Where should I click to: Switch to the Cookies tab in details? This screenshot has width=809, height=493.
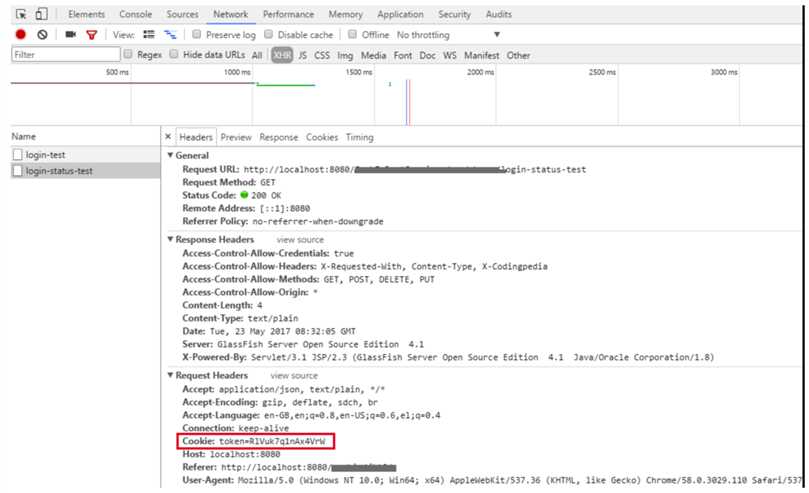point(321,138)
